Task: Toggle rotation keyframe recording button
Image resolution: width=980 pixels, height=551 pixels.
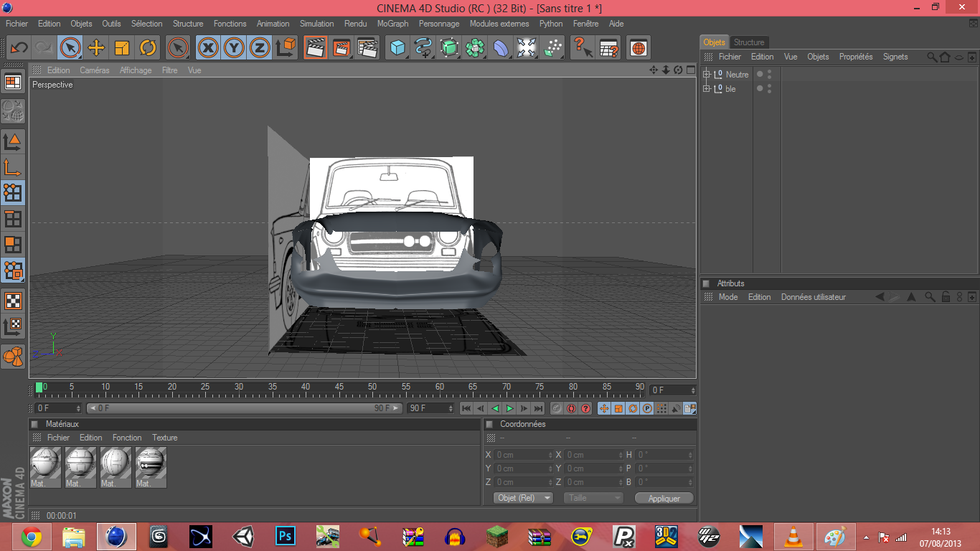Action: tap(633, 408)
